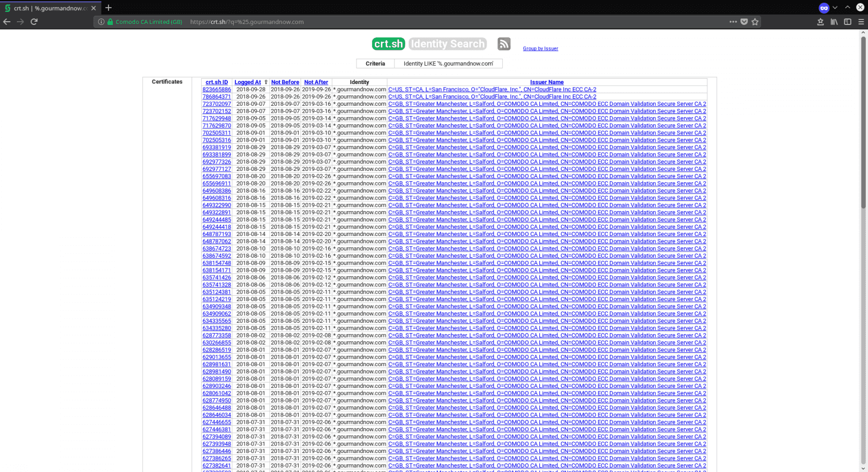Screen dimensions: 868x472
Task: Select the crt.sh | %.gourmandnow tab
Action: pos(50,8)
